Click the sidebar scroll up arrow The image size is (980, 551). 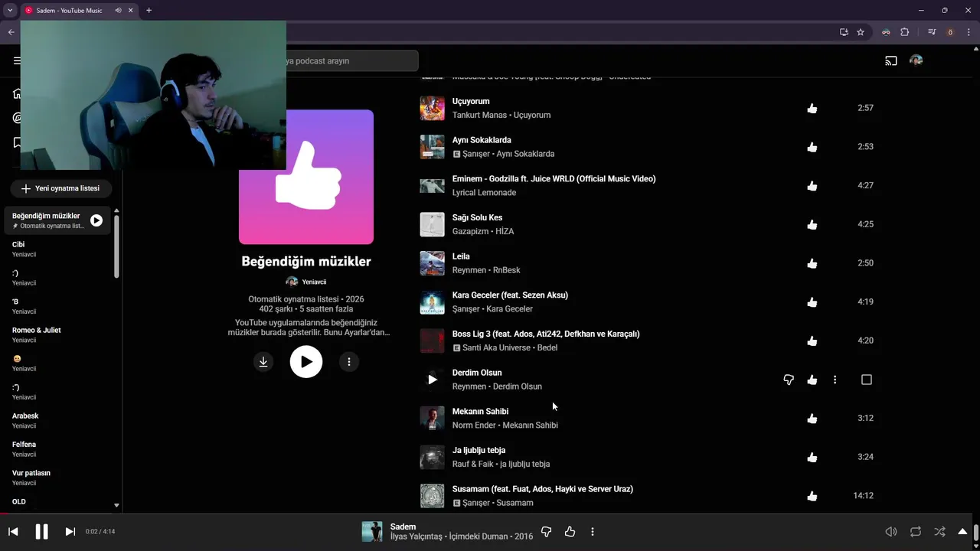click(116, 210)
